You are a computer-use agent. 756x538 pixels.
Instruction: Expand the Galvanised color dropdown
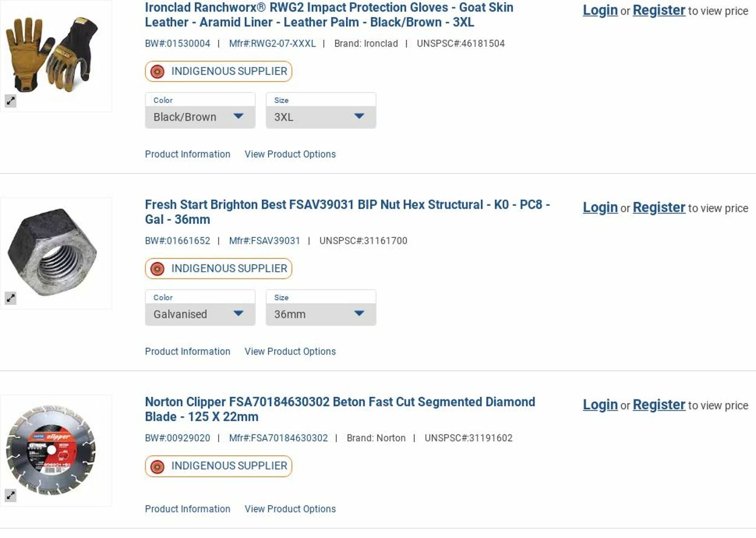(x=200, y=314)
